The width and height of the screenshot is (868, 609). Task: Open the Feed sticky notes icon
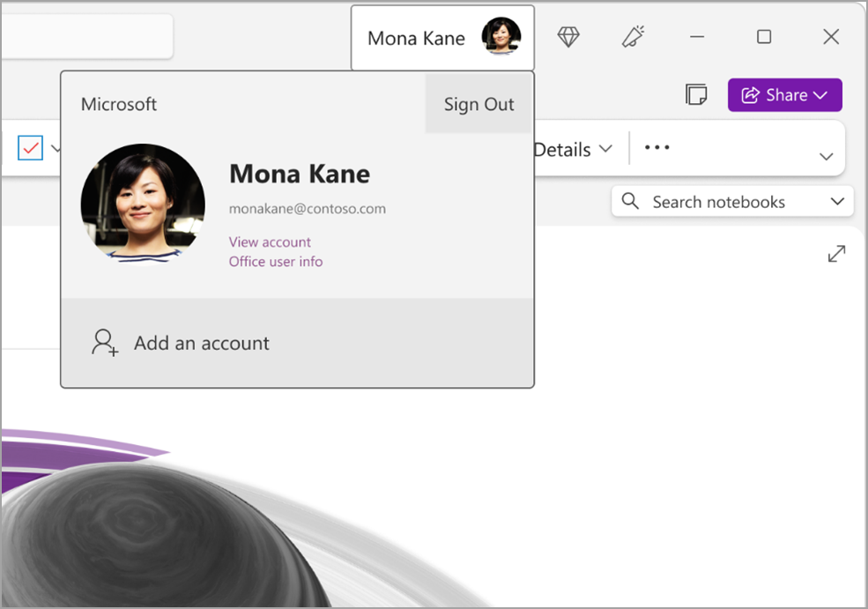[697, 94]
